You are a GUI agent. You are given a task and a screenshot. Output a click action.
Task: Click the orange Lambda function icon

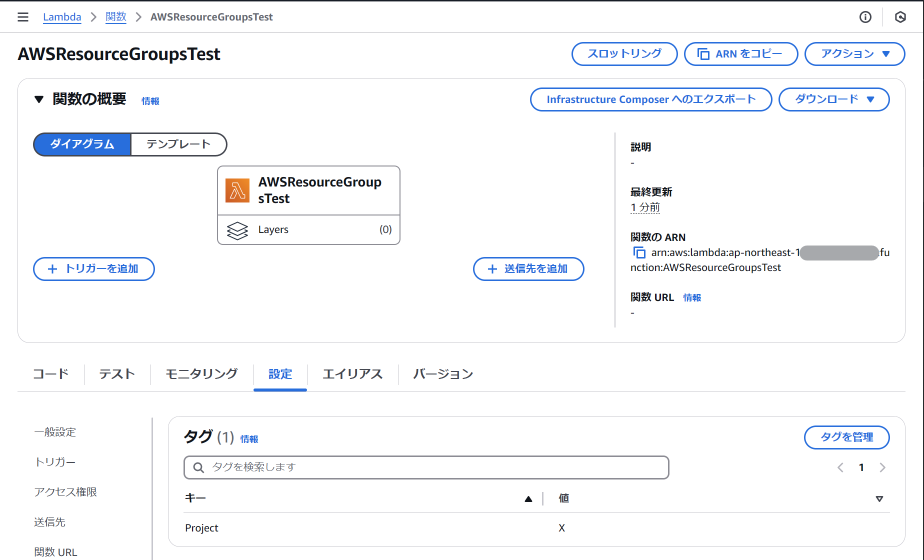pyautogui.click(x=237, y=190)
